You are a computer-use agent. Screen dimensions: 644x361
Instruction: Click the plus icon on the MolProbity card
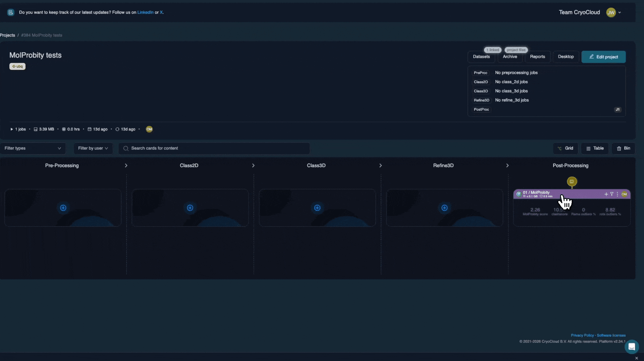(606, 194)
